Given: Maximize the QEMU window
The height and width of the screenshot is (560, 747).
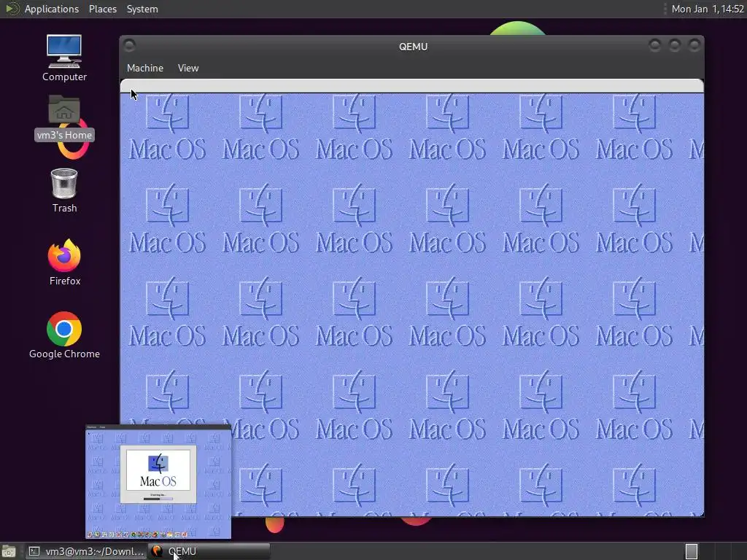Looking at the screenshot, I should point(675,45).
